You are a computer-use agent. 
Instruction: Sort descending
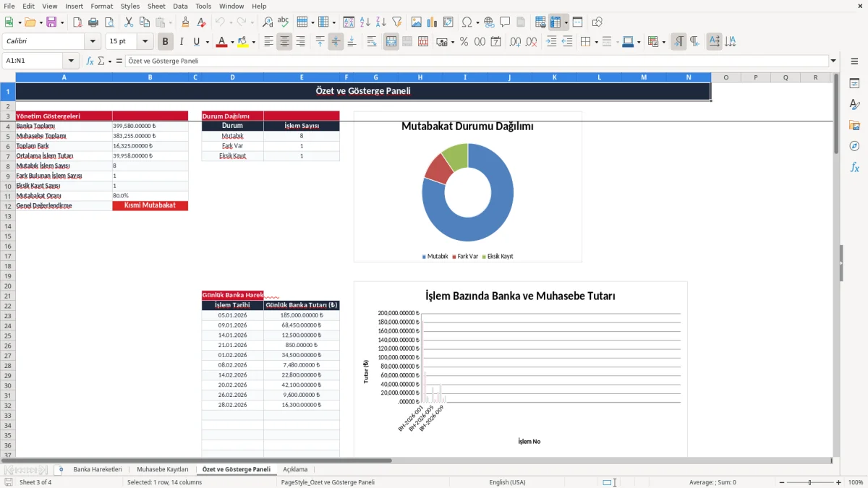pyautogui.click(x=380, y=22)
